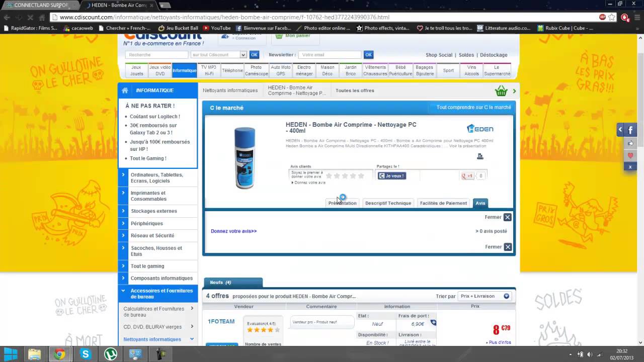Expand the 'Périphériques' category
Viewport: 644px width, 362px height.
[123, 223]
